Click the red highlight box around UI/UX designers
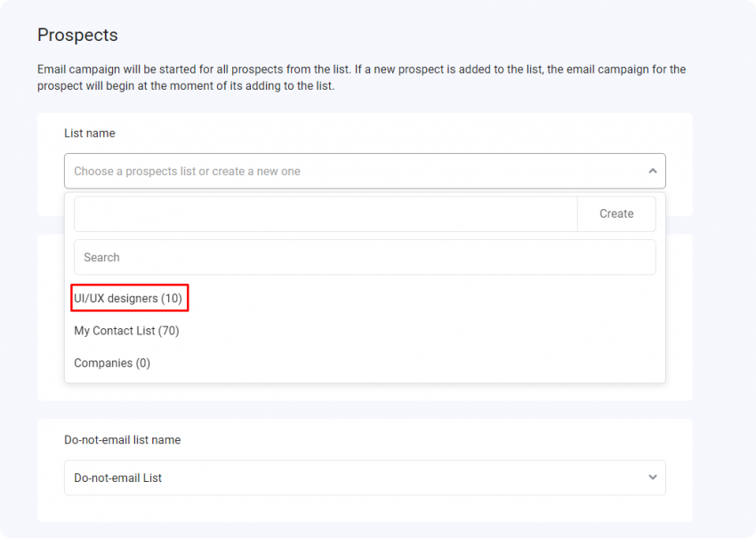 130,298
